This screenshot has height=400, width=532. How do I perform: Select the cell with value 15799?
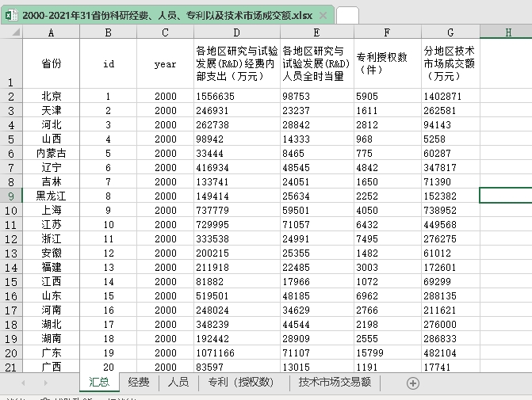(x=388, y=352)
